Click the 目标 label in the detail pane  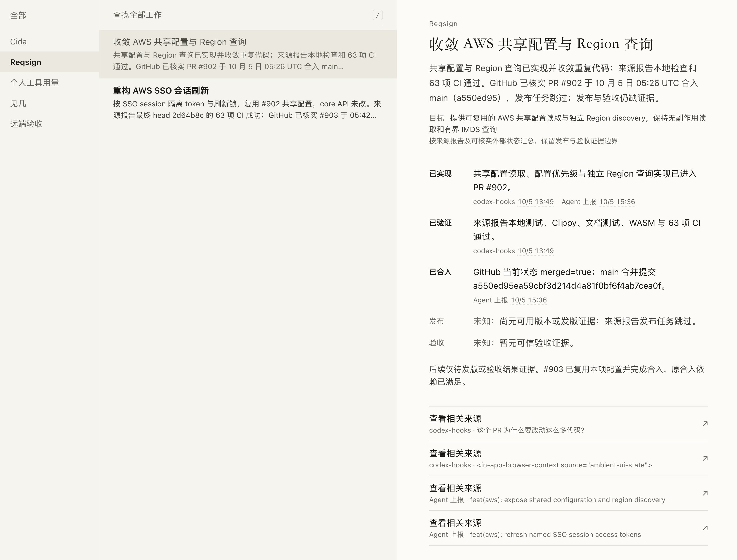click(436, 118)
